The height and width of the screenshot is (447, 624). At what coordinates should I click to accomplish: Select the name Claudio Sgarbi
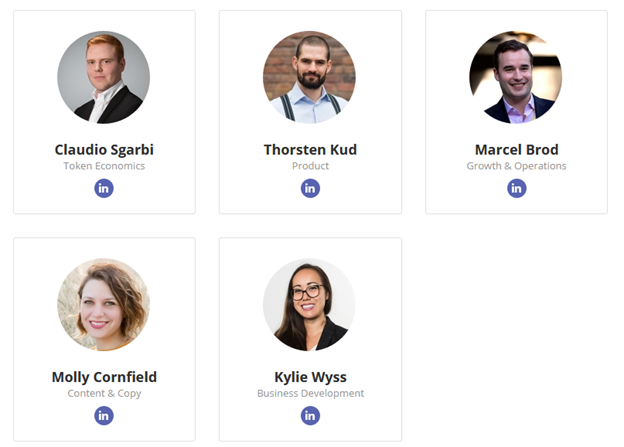point(104,150)
